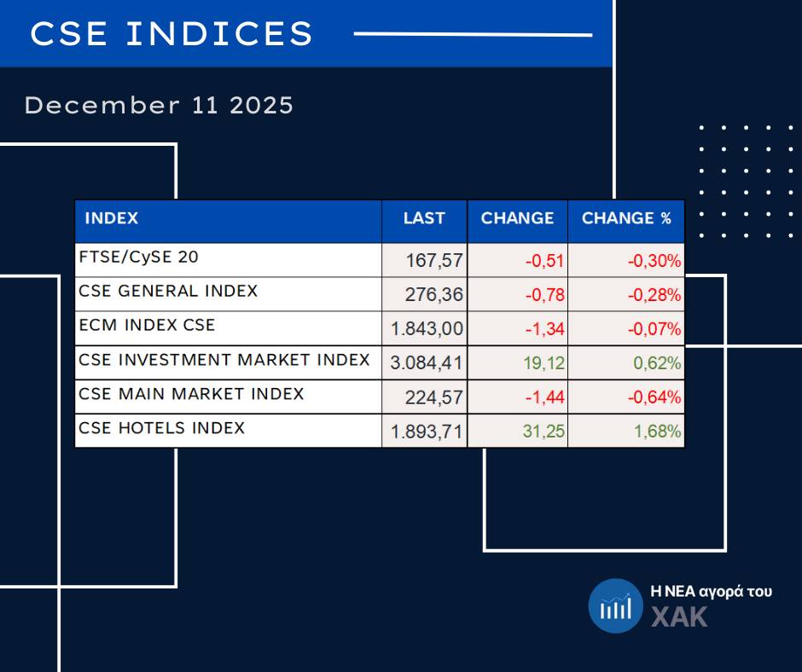Click the red -0,30% change percentage

click(654, 261)
